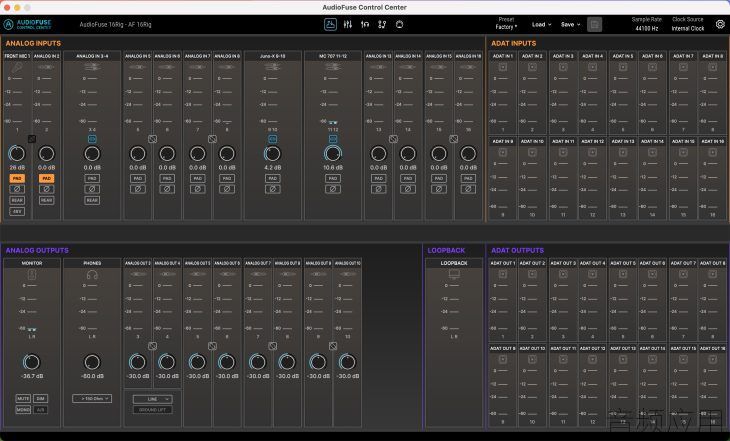This screenshot has width=730, height=441.
Task: Click the circular icon after the routing view
Action: coord(399,25)
